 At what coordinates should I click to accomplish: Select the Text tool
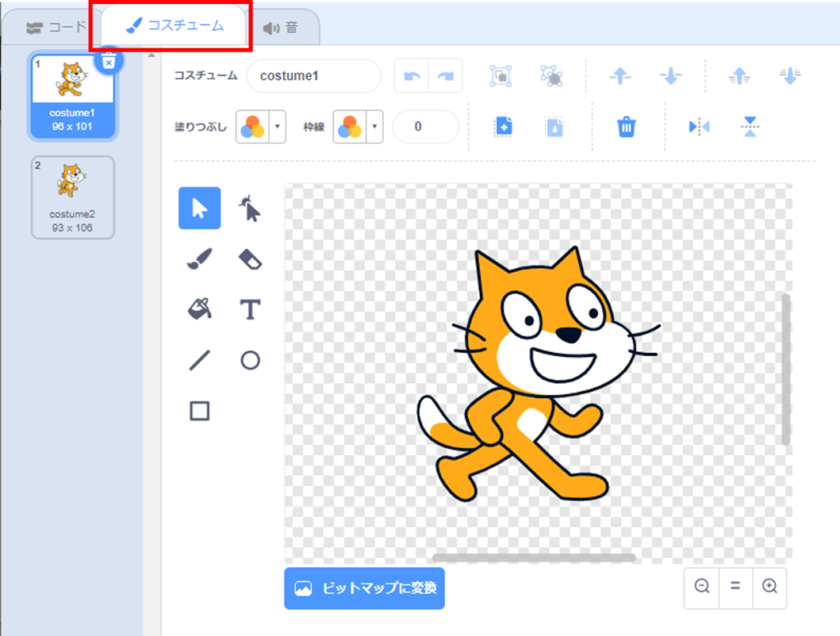tap(249, 309)
